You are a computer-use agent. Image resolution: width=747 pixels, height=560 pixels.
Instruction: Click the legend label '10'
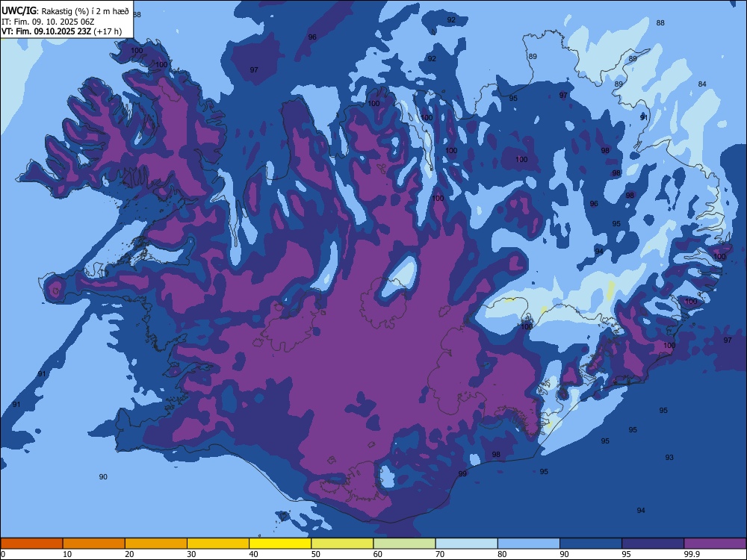pyautogui.click(x=67, y=554)
